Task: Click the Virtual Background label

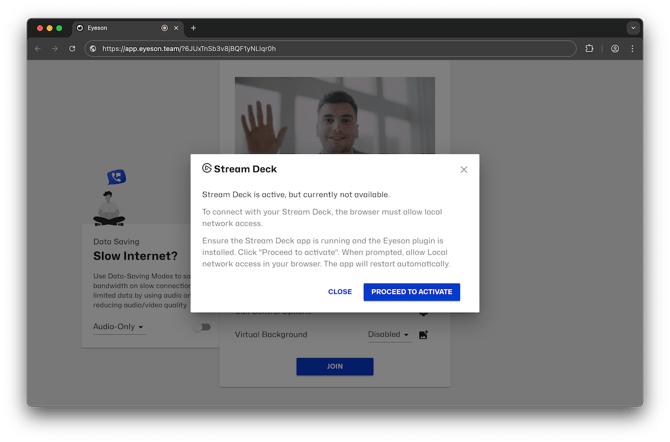Action: 271,335
